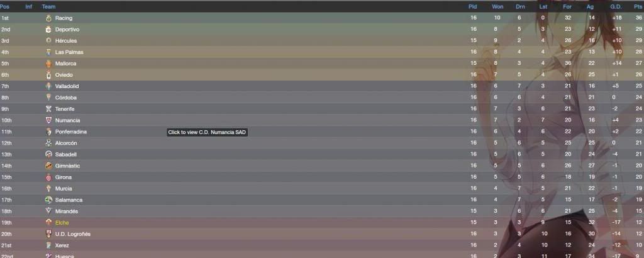644x258 pixels.
Task: Open the Sabadell team name link
Action: coord(65,154)
